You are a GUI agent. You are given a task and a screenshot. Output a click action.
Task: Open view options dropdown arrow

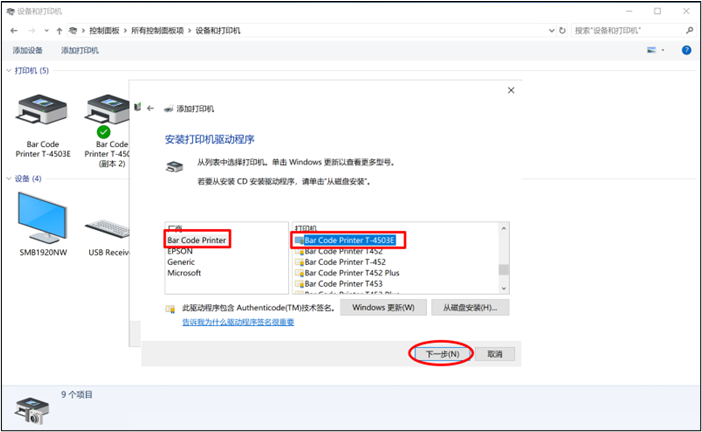click(663, 50)
